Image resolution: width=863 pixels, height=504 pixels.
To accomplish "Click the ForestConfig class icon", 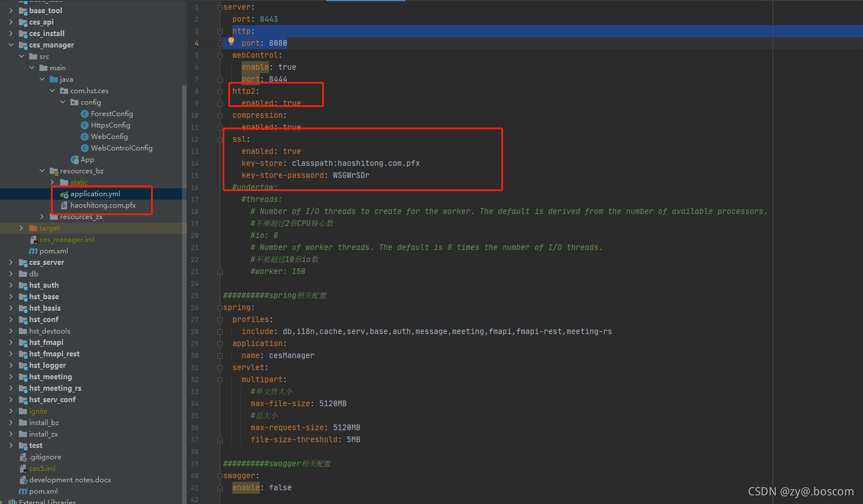I will tap(85, 114).
